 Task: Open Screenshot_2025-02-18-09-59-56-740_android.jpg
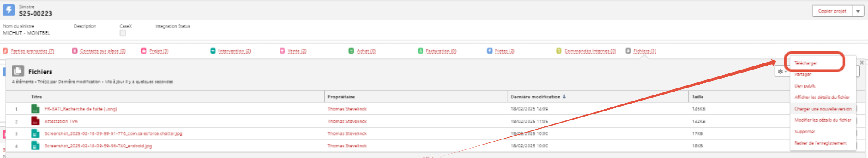(98, 146)
